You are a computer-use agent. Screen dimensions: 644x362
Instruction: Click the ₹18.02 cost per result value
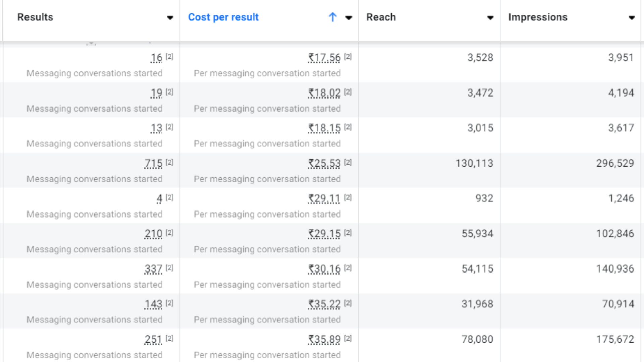[x=324, y=93]
